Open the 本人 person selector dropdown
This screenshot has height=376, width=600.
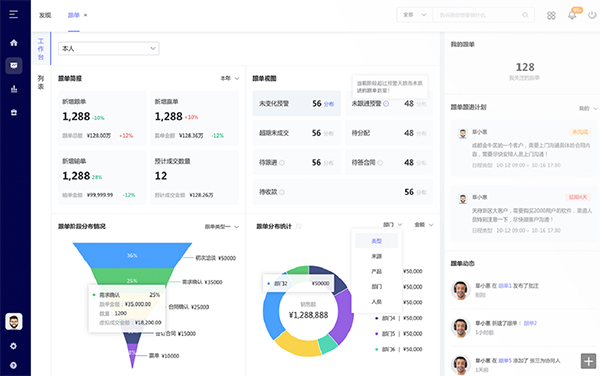click(x=109, y=49)
